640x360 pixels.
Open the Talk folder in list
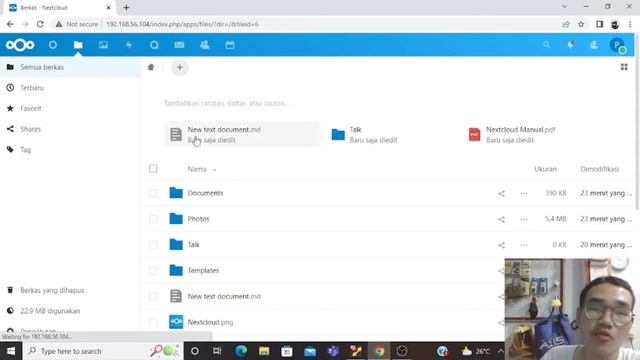[193, 244]
